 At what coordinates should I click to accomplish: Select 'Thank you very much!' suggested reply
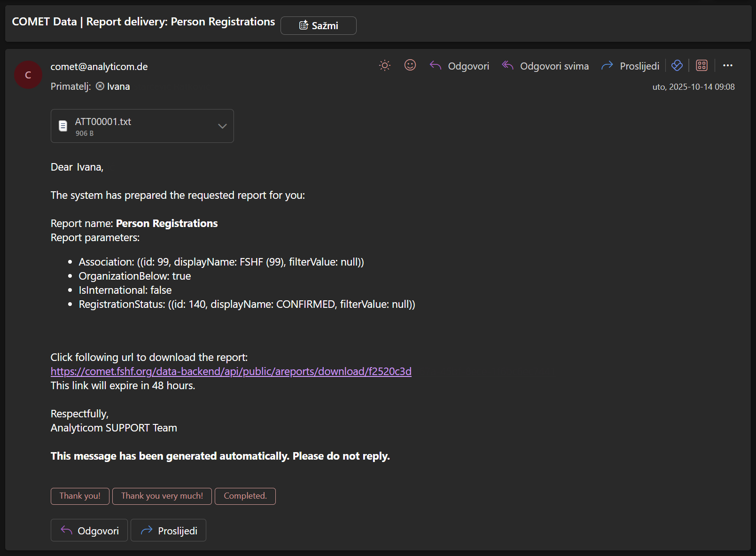click(162, 496)
